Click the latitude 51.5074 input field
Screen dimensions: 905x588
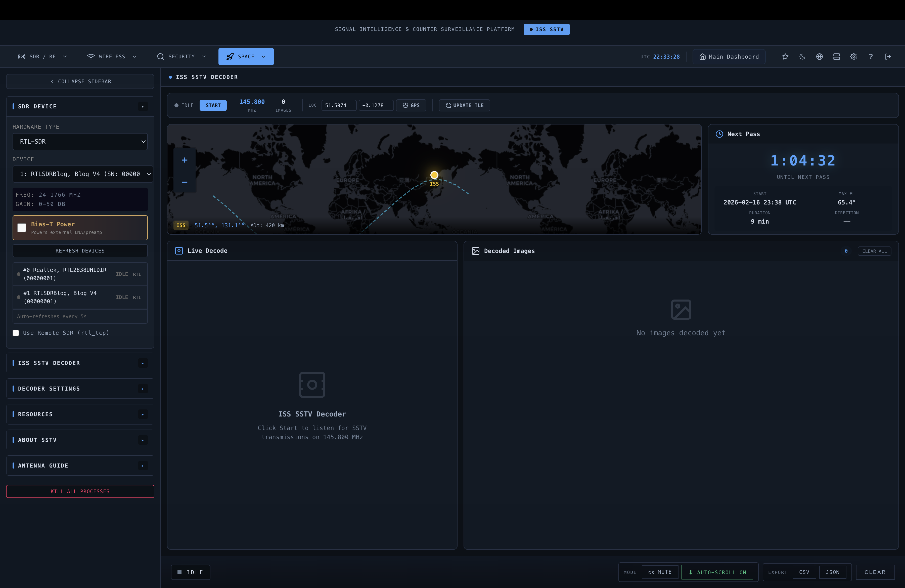coord(338,105)
